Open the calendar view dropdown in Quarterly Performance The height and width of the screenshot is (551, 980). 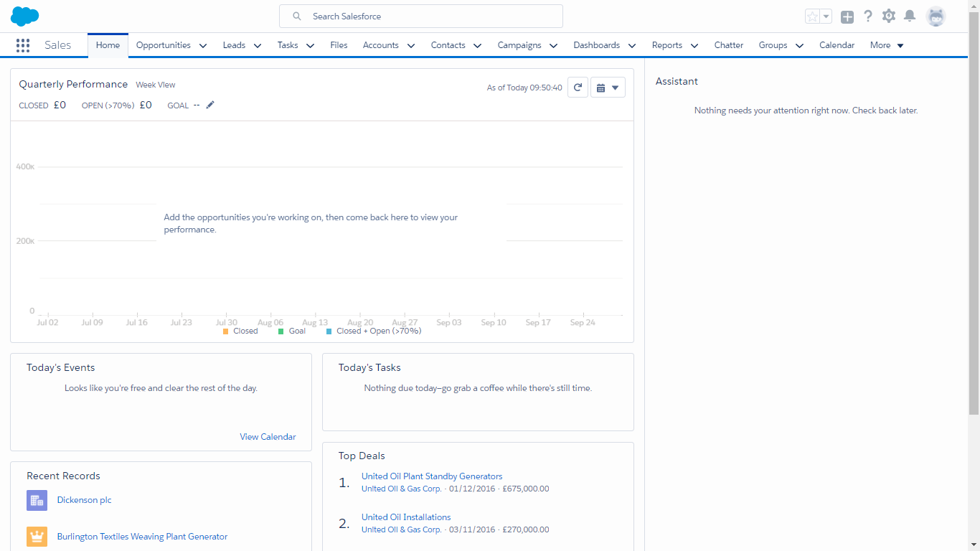tap(608, 88)
